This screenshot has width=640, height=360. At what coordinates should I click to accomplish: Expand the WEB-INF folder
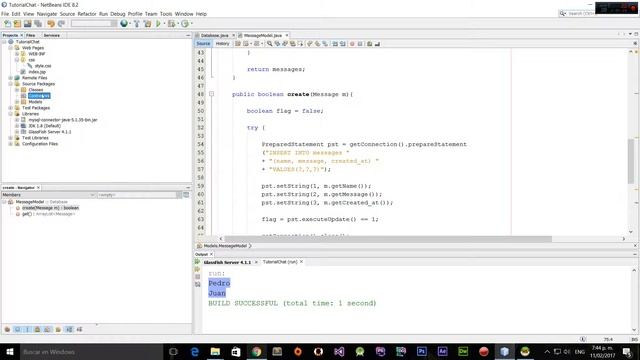(17, 54)
